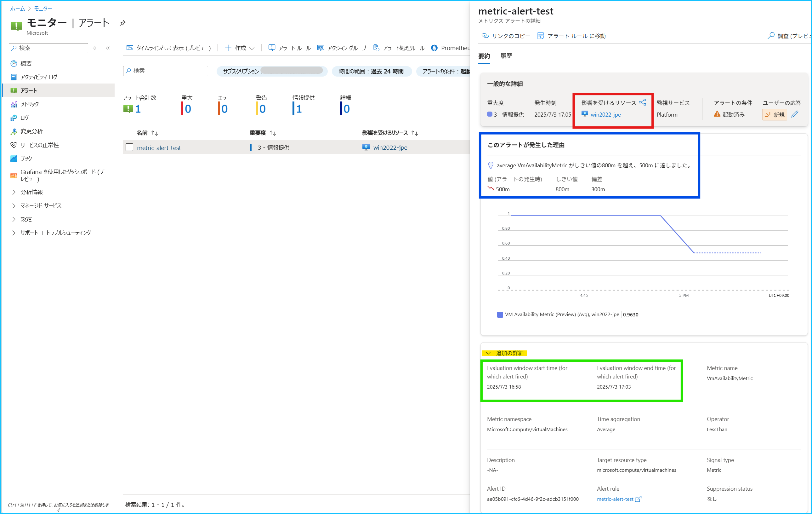Viewport: 812px width, 514px height.
Task: Open metric-alert-test alert in list
Action: pyautogui.click(x=159, y=148)
